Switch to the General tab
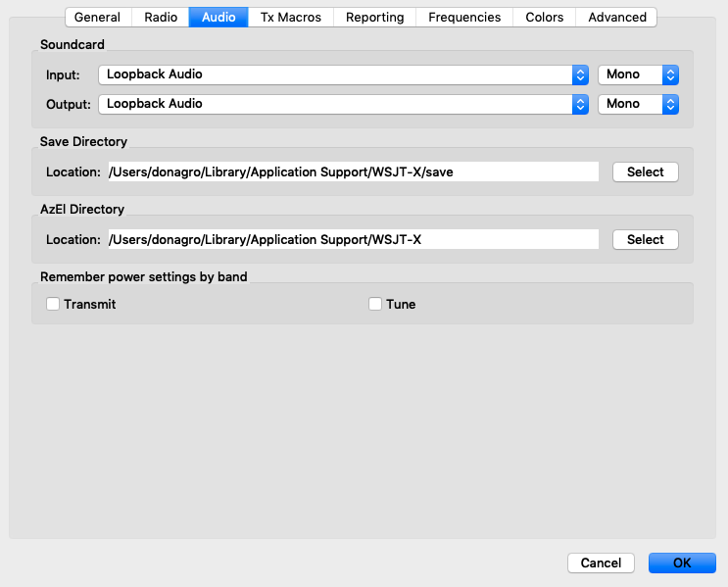Image resolution: width=728 pixels, height=587 pixels. click(98, 17)
